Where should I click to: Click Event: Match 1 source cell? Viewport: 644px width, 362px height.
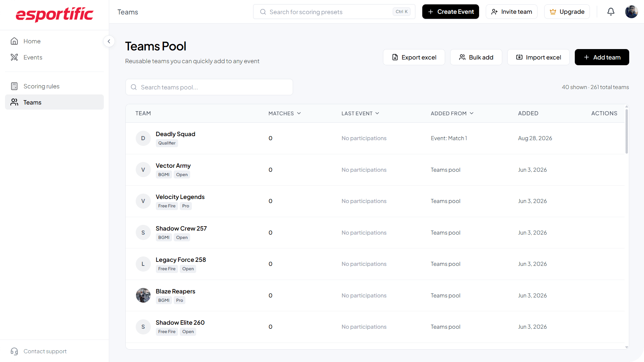[449, 138]
